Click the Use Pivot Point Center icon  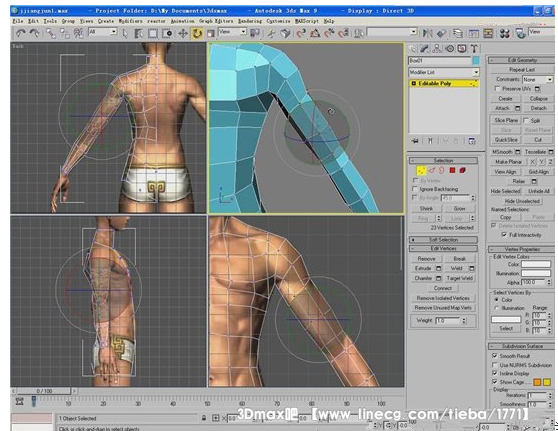point(255,33)
